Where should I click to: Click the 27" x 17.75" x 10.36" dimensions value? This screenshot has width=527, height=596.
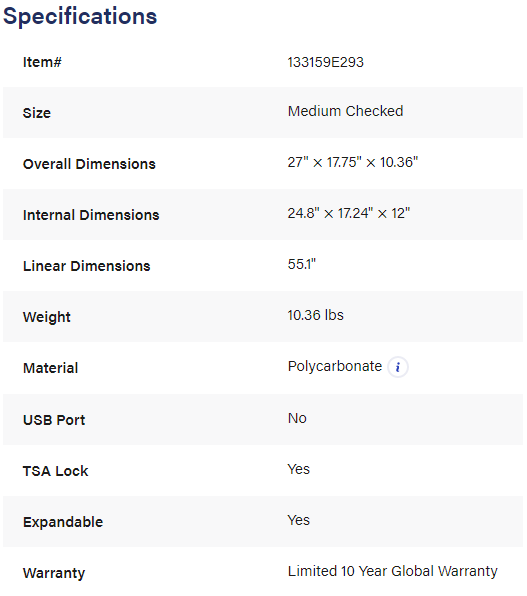pyautogui.click(x=352, y=162)
